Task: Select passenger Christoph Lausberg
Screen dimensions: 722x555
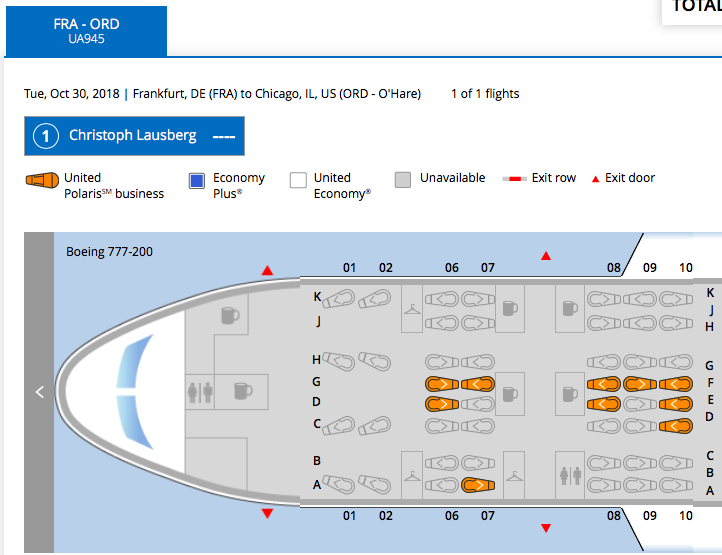Action: click(x=133, y=135)
